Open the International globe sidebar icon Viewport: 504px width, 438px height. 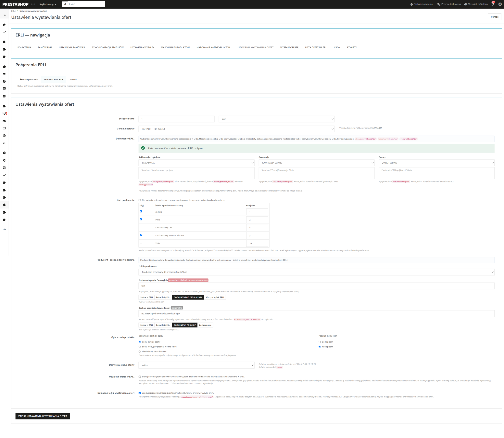(4, 136)
